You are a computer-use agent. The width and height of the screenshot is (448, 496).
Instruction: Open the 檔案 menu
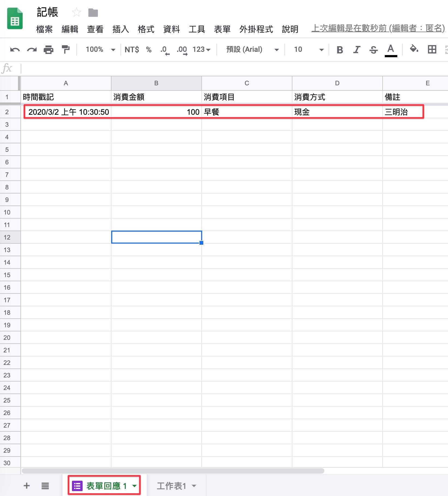click(44, 29)
